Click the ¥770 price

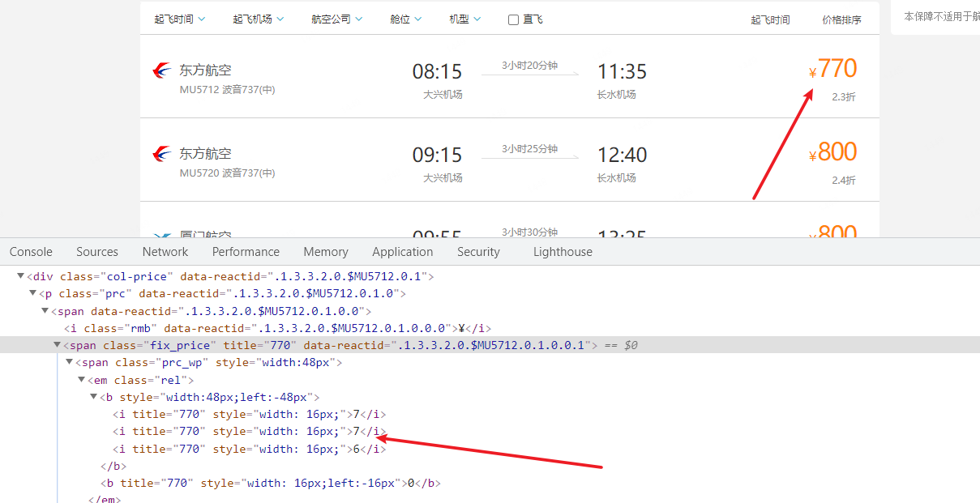point(832,69)
